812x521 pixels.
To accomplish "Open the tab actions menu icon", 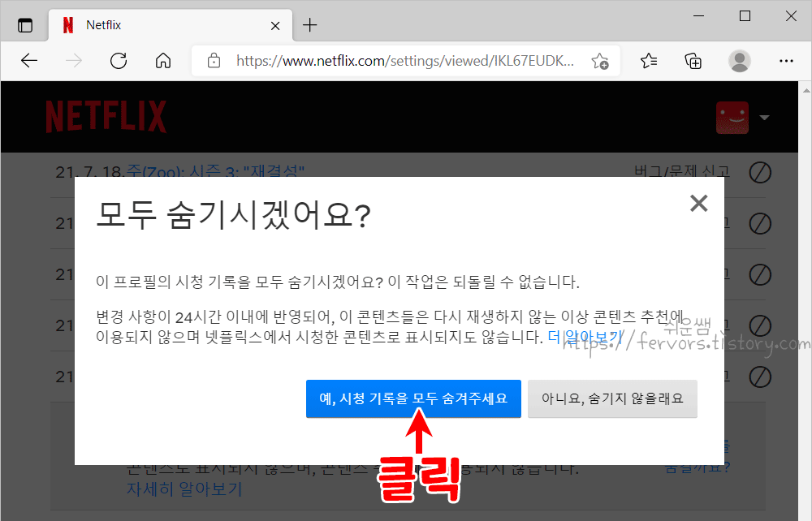I will click(25, 25).
